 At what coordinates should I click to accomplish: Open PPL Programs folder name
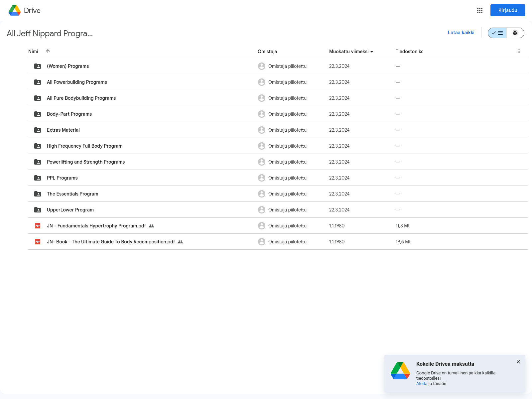coord(62,178)
